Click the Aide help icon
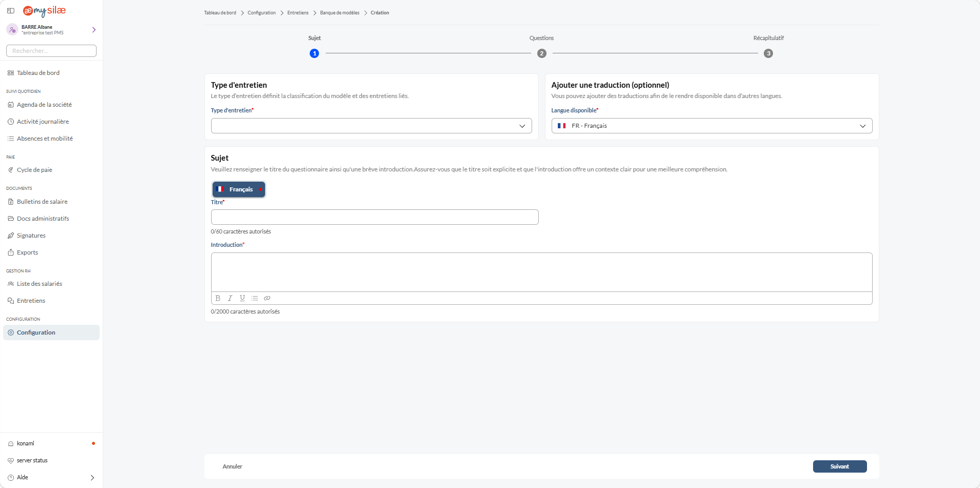This screenshot has width=980, height=488. [11, 477]
